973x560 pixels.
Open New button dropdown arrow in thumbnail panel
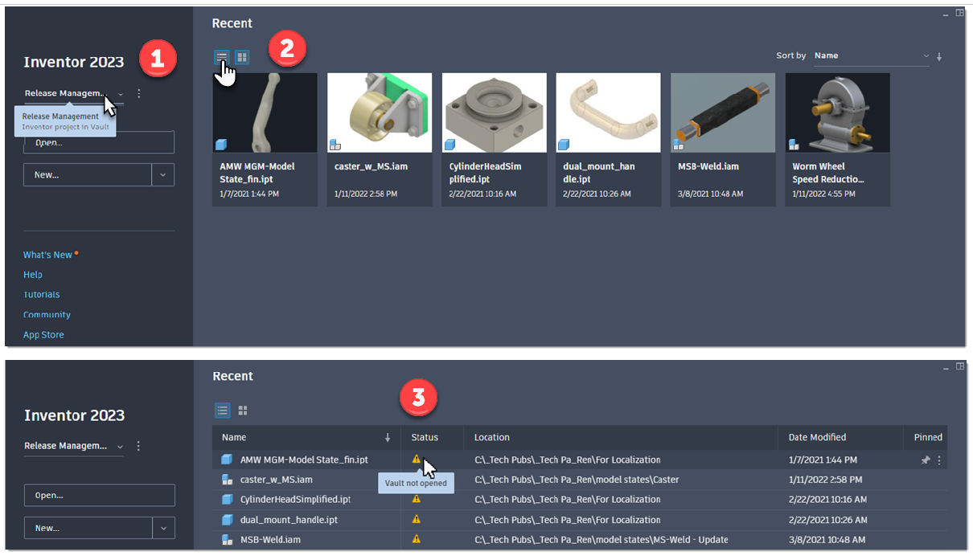(163, 174)
